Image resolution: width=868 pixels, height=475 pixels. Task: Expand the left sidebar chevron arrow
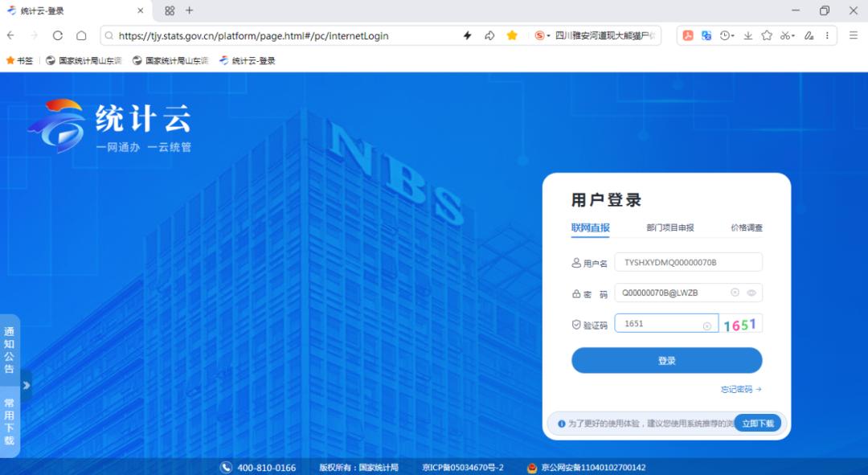pos(26,385)
